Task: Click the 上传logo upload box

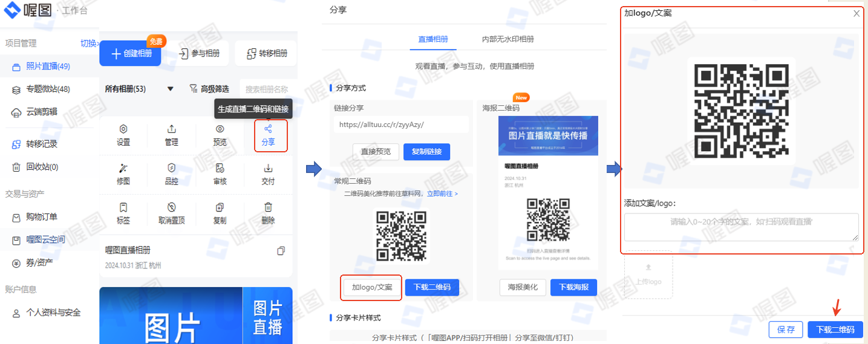Action: click(x=648, y=274)
